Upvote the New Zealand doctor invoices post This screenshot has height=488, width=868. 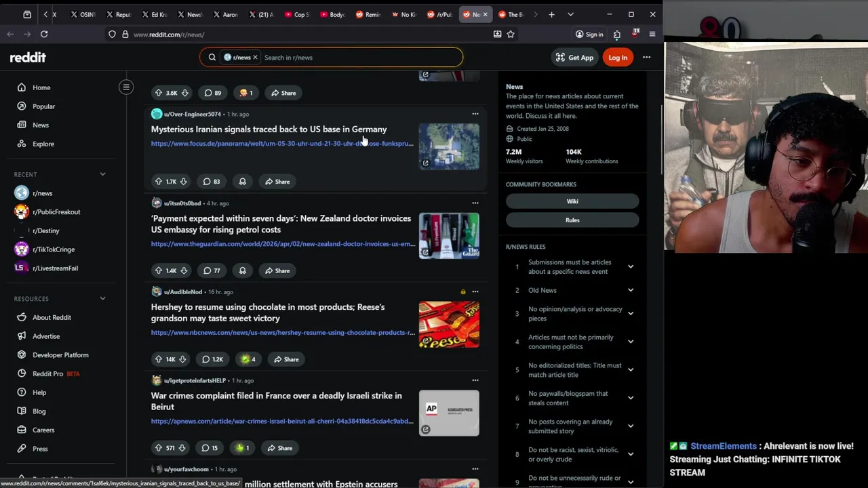tap(159, 270)
